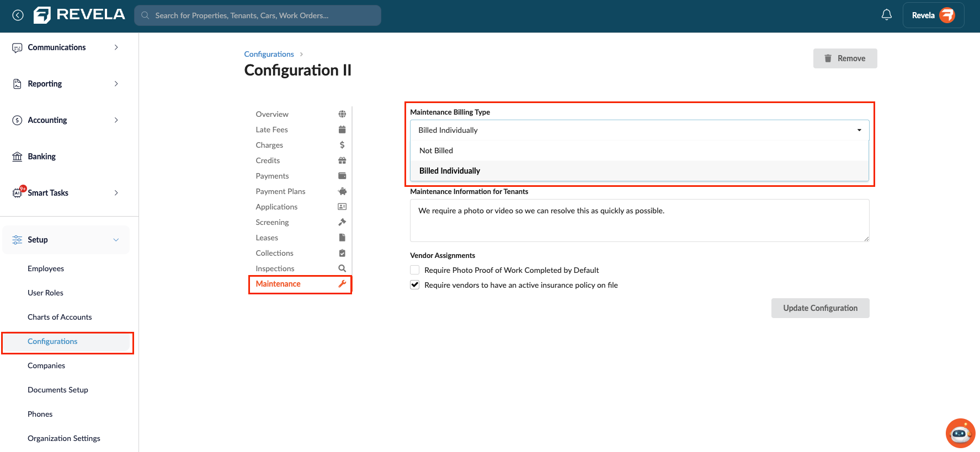The height and width of the screenshot is (452, 980).
Task: Open User Roles under Setup
Action: [45, 293]
